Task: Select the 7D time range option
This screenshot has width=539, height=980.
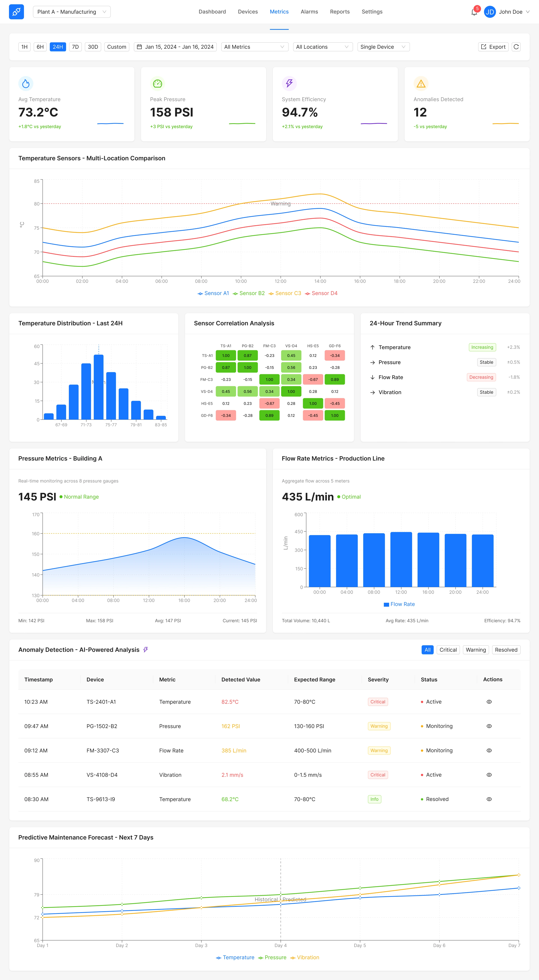Action: point(75,47)
